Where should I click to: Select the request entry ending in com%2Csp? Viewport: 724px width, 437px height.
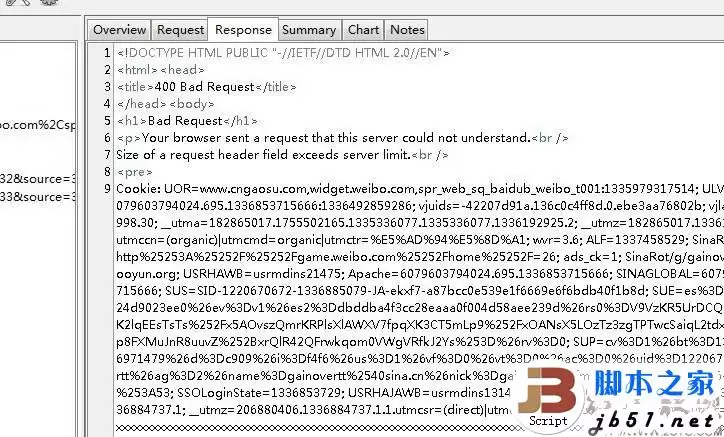38,125
